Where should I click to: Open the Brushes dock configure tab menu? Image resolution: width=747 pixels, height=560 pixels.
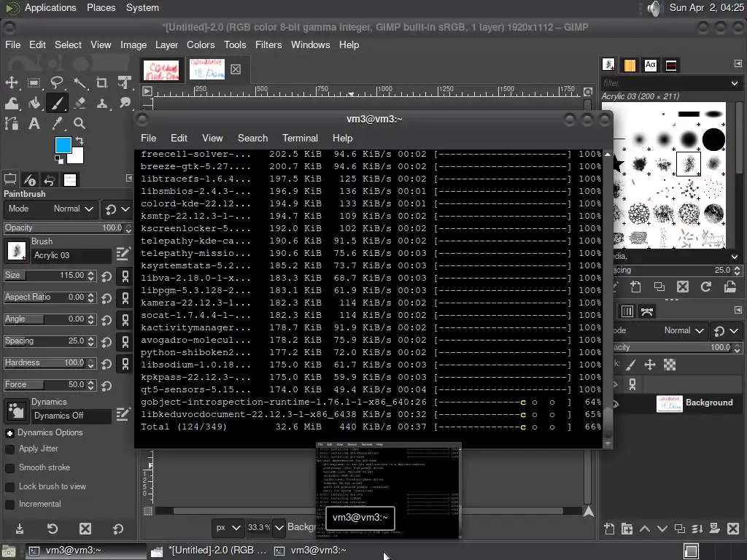(x=738, y=63)
